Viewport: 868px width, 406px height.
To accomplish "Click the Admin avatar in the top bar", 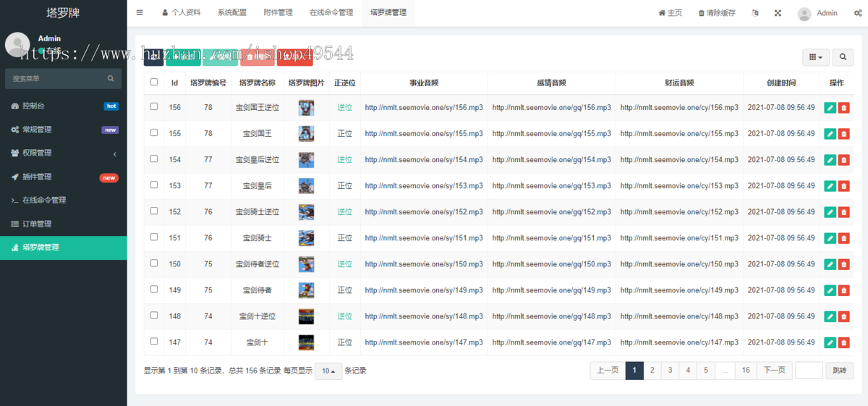I will pos(804,13).
